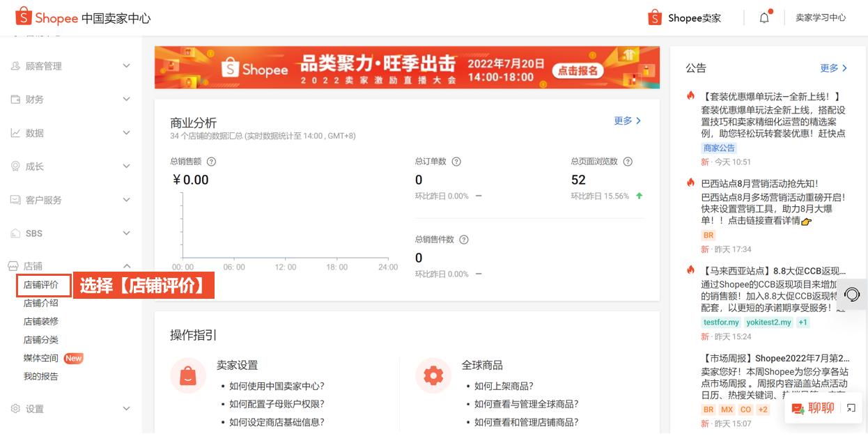This screenshot has width=868, height=436.
Task: Open 如何查看与管理全球商品? guide
Action: (x=526, y=403)
